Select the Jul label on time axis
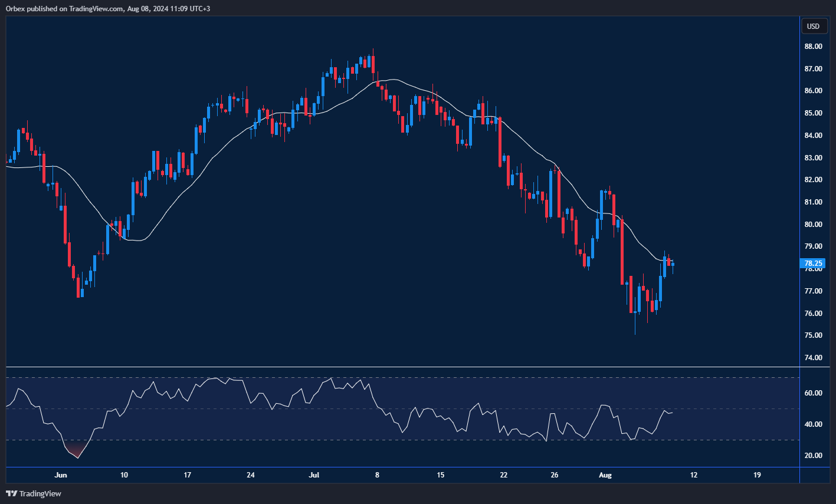Screen dimensions: 836x504 [x=313, y=475]
